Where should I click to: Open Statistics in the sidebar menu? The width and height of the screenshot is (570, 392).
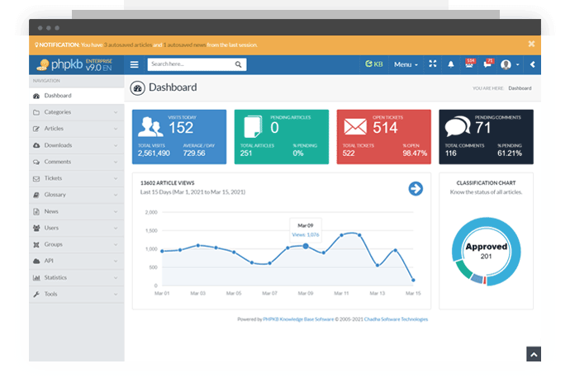76,277
